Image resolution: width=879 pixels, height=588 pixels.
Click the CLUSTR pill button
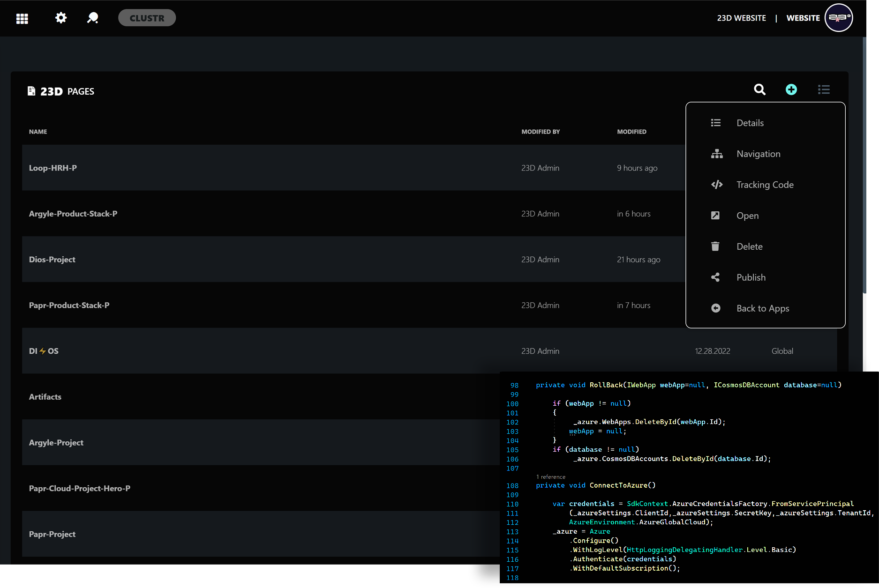click(x=147, y=18)
